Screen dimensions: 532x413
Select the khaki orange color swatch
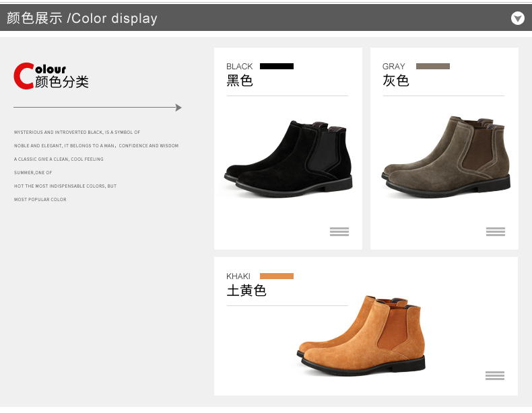click(277, 276)
